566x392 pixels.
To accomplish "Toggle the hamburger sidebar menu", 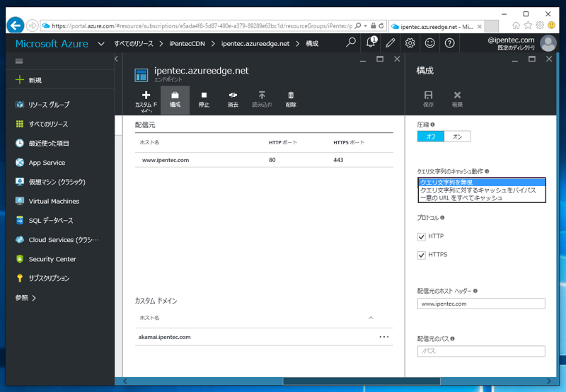I will pyautogui.click(x=19, y=61).
